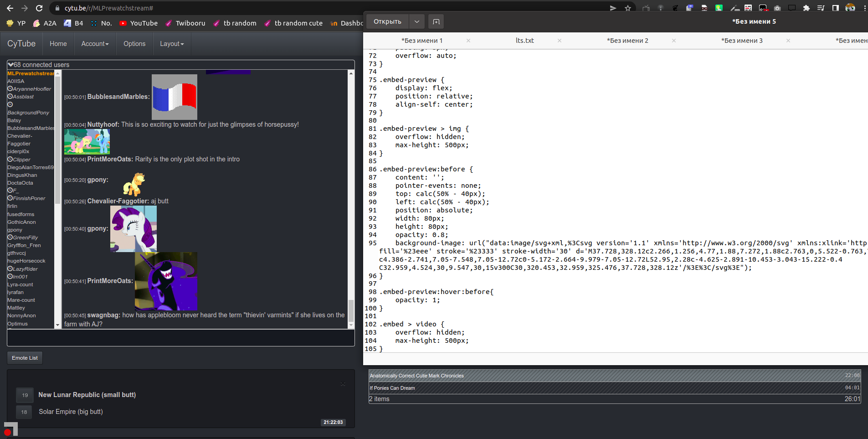Viewport: 868px width, 439px height.
Task: Click the TV extension icon
Action: [646, 8]
